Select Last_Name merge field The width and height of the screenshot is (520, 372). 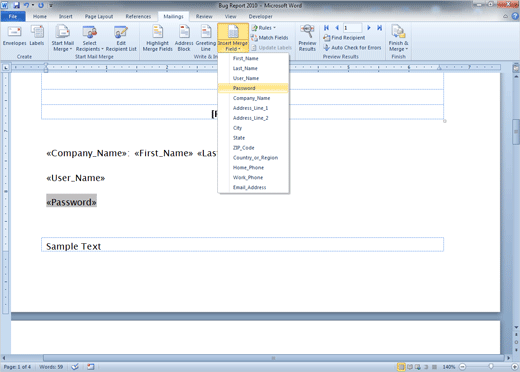tap(253, 68)
